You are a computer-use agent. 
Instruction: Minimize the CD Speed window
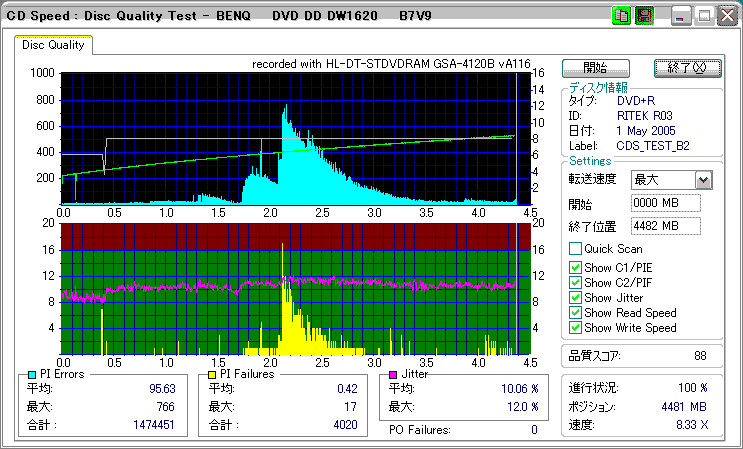(x=681, y=16)
